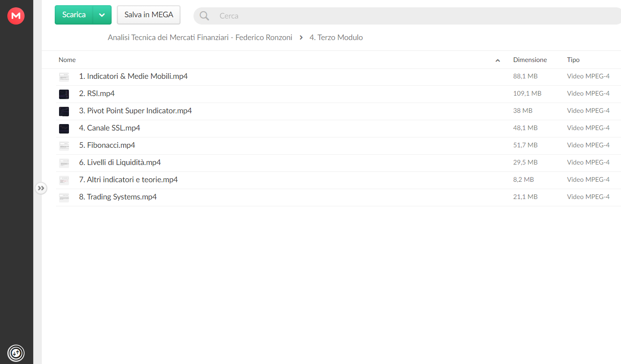Click the Indicatori & Medie Mobili file icon

click(64, 77)
